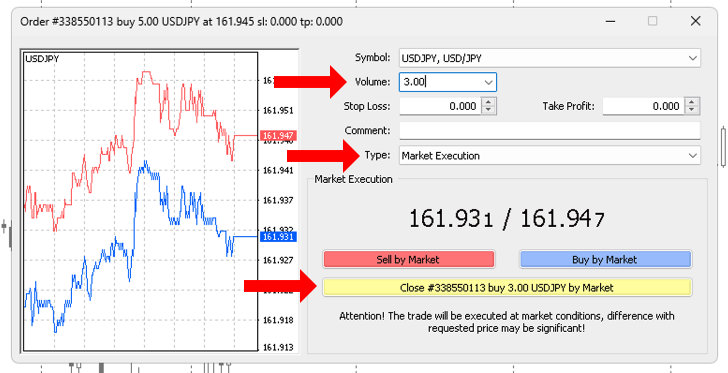The image size is (728, 373).
Task: Click the order title text in the title bar
Action: click(182, 21)
